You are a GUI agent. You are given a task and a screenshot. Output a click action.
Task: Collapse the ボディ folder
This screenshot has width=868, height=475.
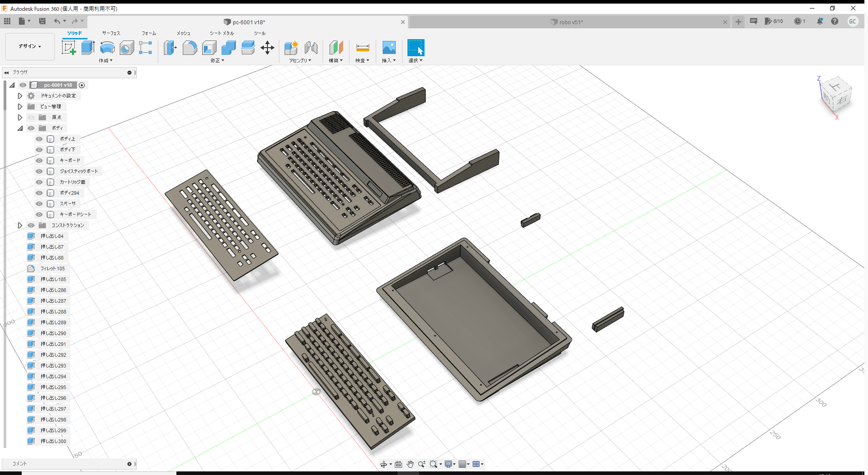coord(20,128)
